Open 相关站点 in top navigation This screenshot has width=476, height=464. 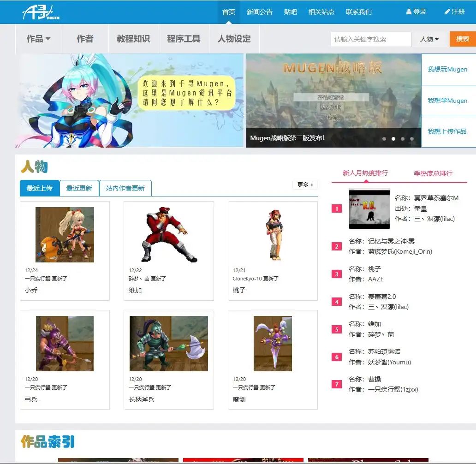(321, 12)
